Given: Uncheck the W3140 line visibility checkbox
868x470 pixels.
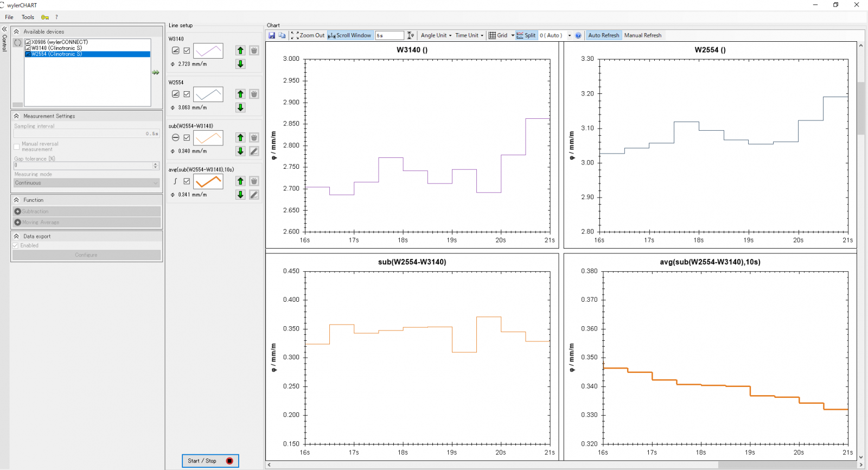Looking at the screenshot, I should [187, 50].
